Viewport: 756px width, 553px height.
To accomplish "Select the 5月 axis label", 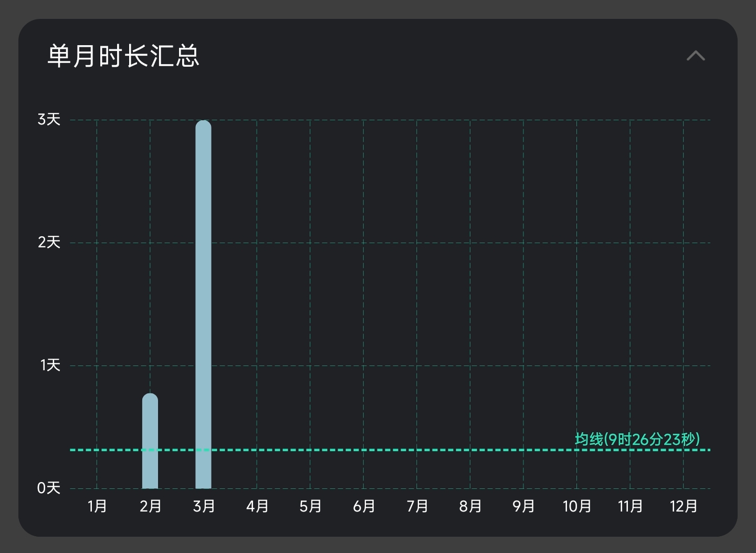I will 310,506.
